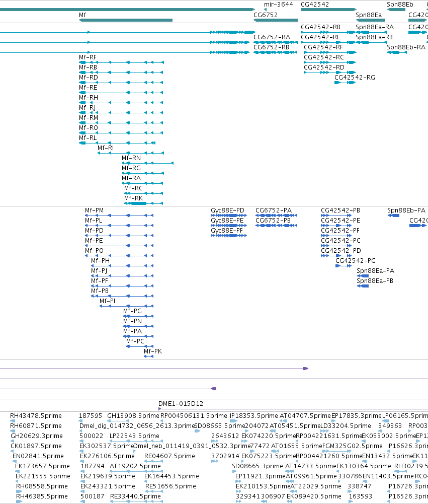Viewport: 428px width, 504px height.
Task: Click protein CG42542-PG
Action: click(356, 261)
